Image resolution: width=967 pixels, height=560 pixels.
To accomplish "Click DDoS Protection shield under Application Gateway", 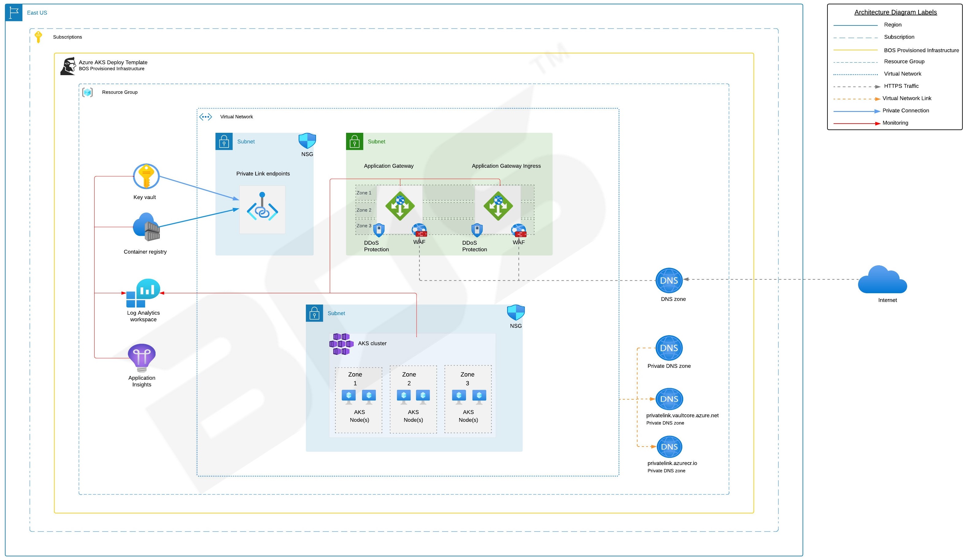I will click(x=379, y=230).
